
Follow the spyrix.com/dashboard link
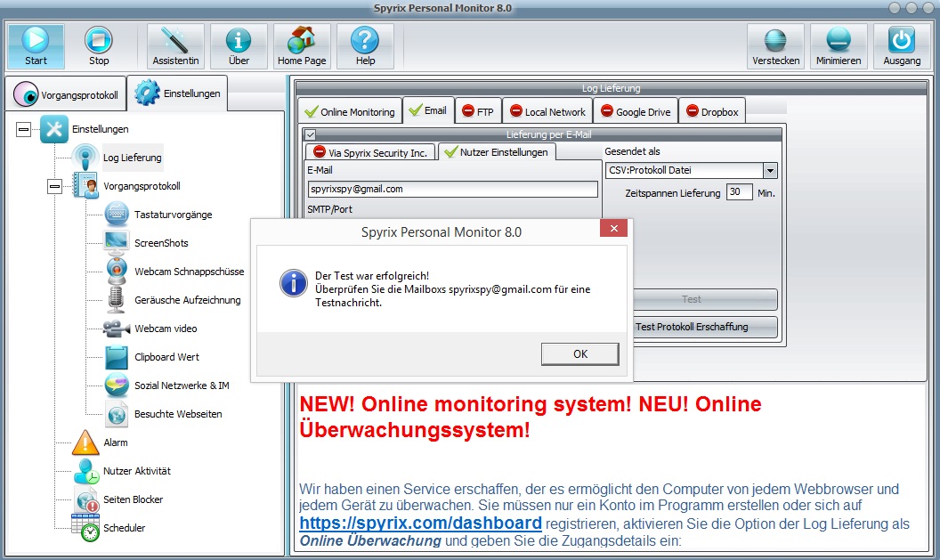tap(420, 523)
